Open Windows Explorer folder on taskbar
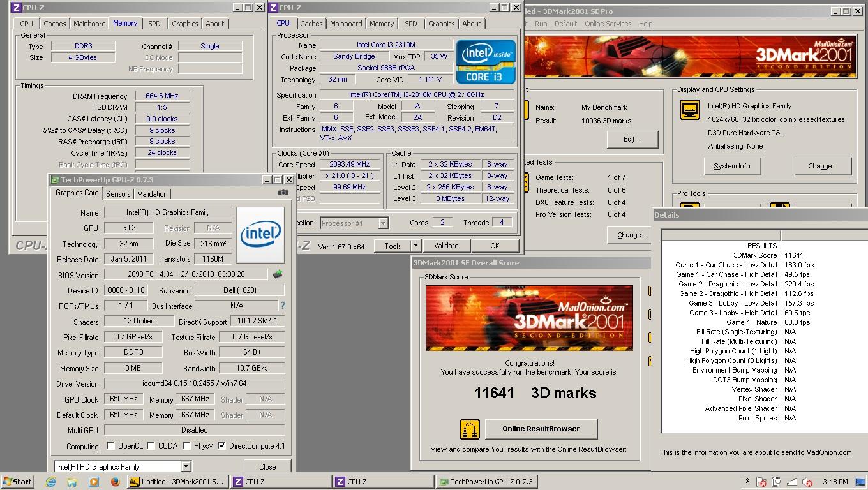The image size is (868, 490). point(72,482)
